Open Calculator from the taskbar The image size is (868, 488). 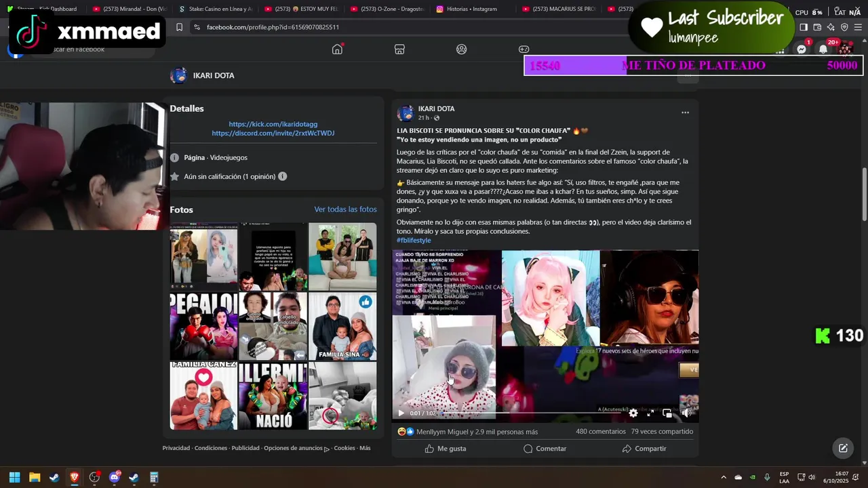pos(154,477)
